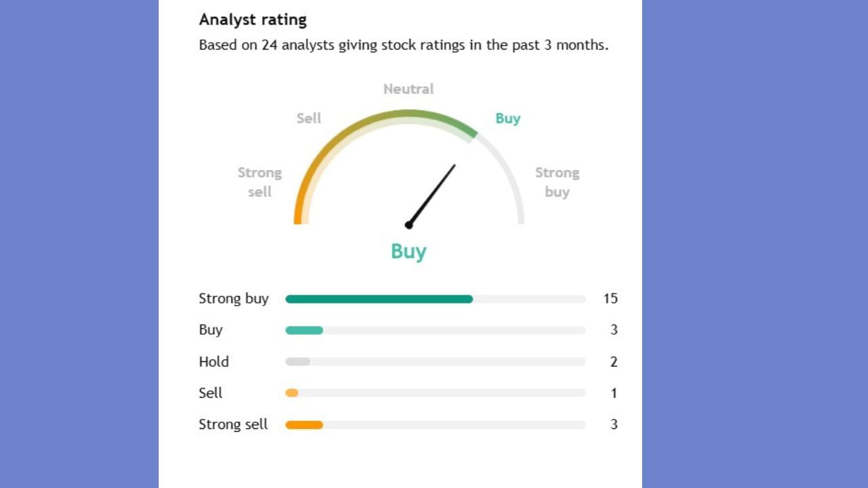Screen dimensions: 868x488
Task: Click the small teal Buy label on the gauge
Action: pos(507,119)
